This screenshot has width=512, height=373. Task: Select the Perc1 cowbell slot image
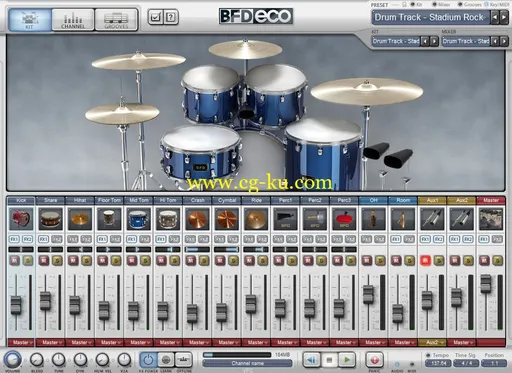coord(285,219)
